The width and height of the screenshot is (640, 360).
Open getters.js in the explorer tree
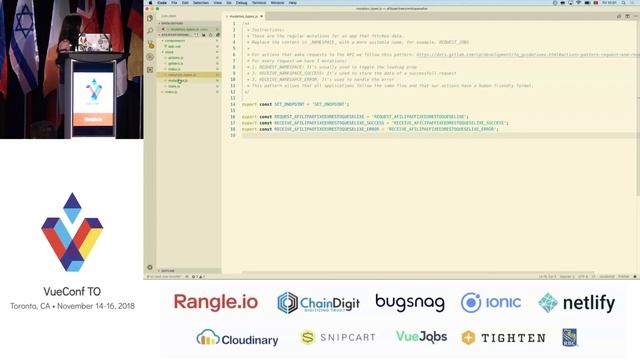tap(189, 64)
